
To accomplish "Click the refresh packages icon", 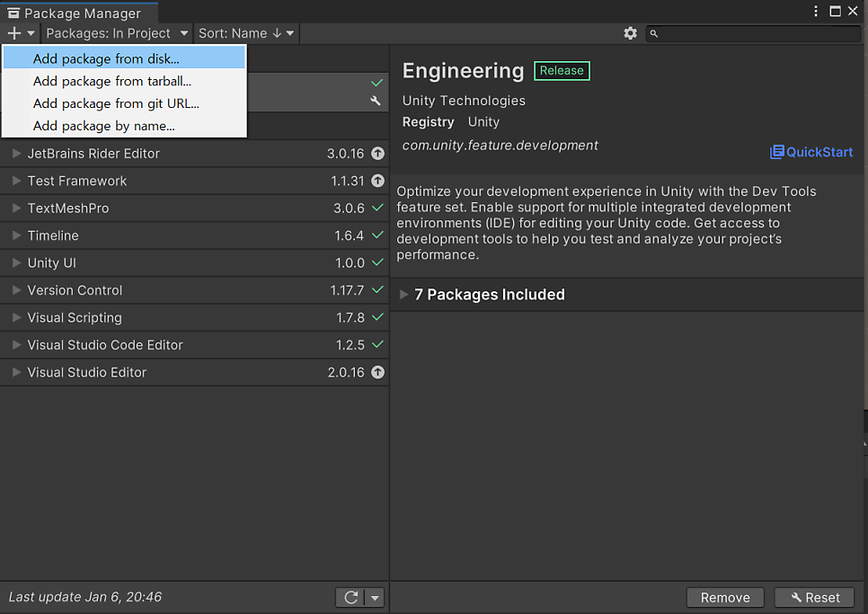I will pyautogui.click(x=351, y=598).
